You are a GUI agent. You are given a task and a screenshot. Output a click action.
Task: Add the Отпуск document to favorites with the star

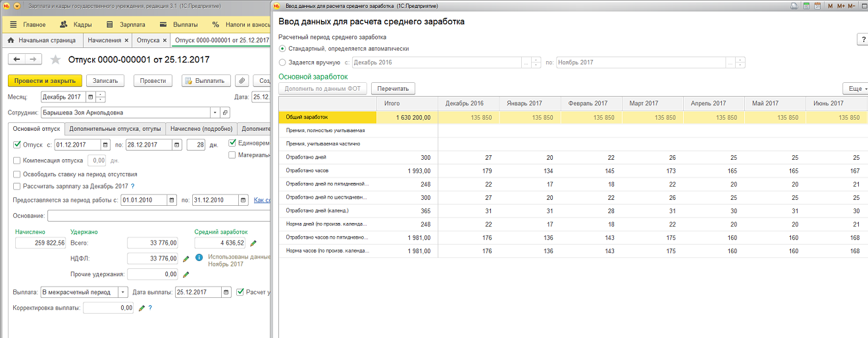55,60
